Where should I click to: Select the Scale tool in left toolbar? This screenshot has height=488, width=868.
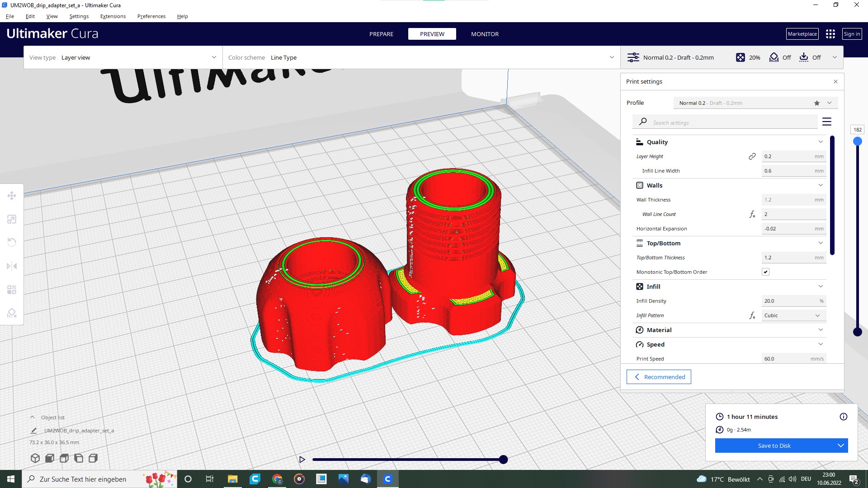(12, 219)
